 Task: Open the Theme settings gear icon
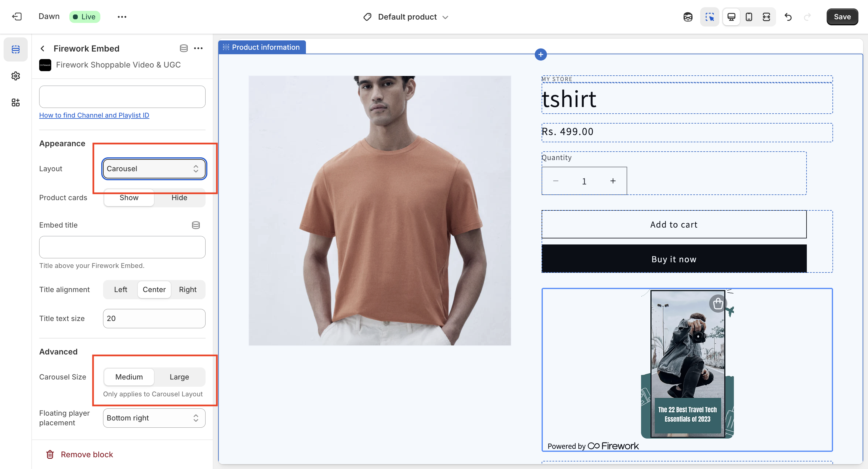click(x=15, y=76)
